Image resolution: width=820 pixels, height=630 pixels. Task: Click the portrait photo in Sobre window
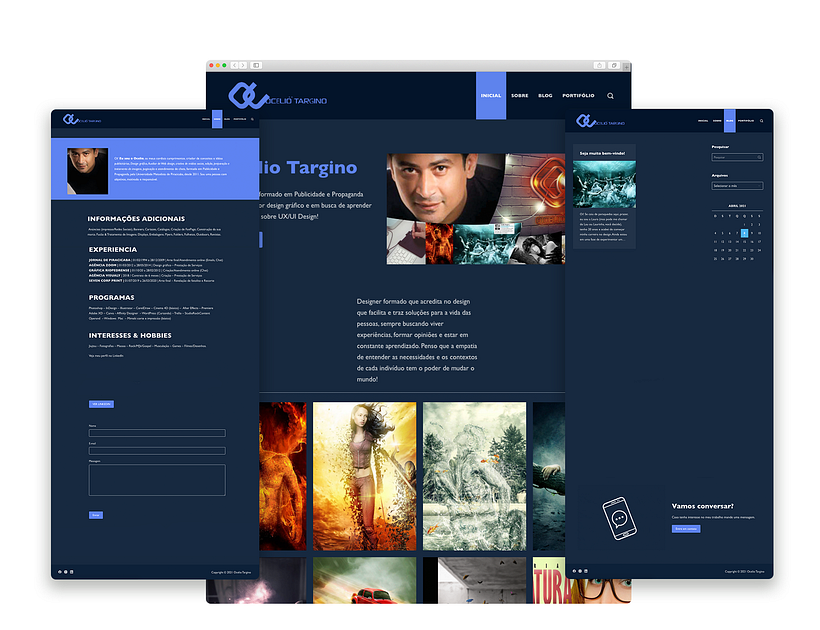pyautogui.click(x=87, y=171)
